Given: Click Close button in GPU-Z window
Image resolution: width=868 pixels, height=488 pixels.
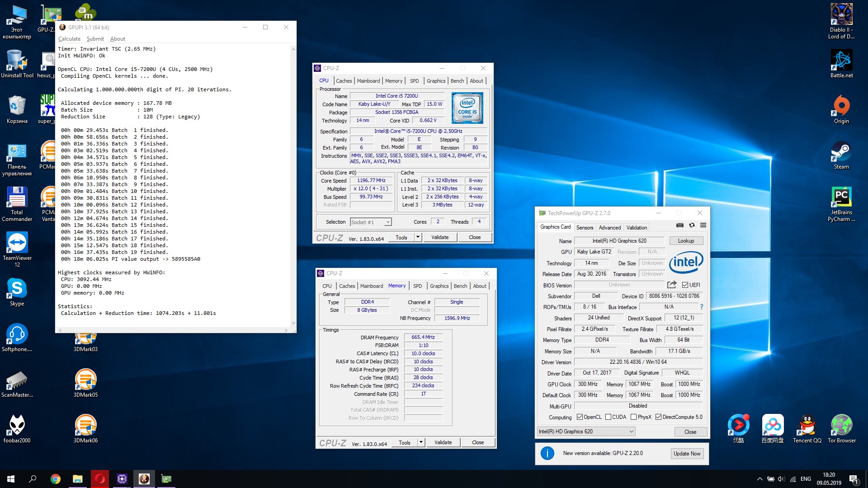Looking at the screenshot, I should click(x=690, y=432).
